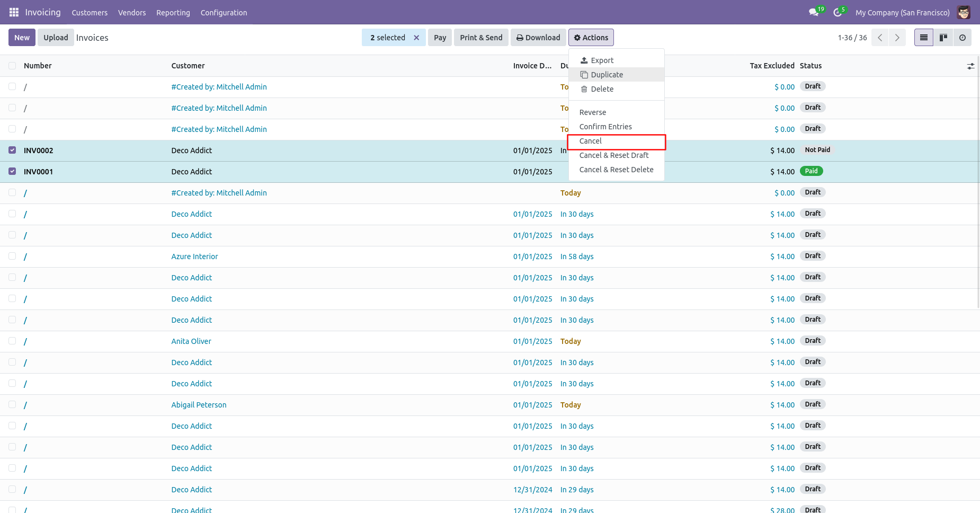Clear the selection with the X icon
Viewport: 980px width, 513px height.
pyautogui.click(x=416, y=38)
